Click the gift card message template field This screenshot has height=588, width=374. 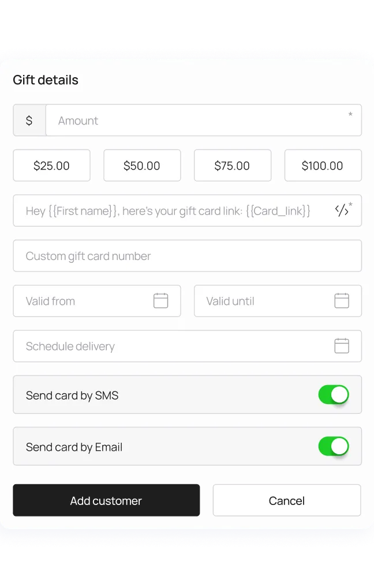[x=188, y=210]
